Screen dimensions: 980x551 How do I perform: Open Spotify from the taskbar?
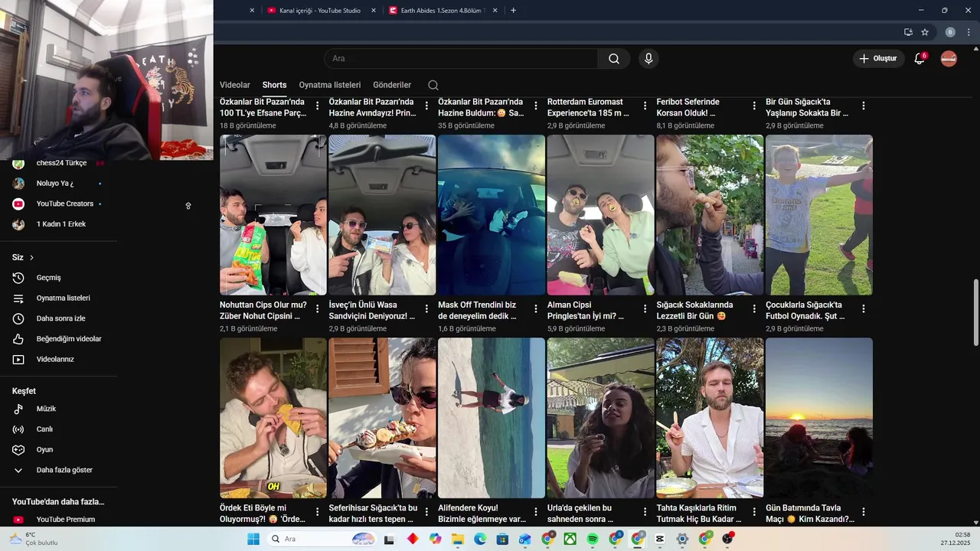(593, 539)
